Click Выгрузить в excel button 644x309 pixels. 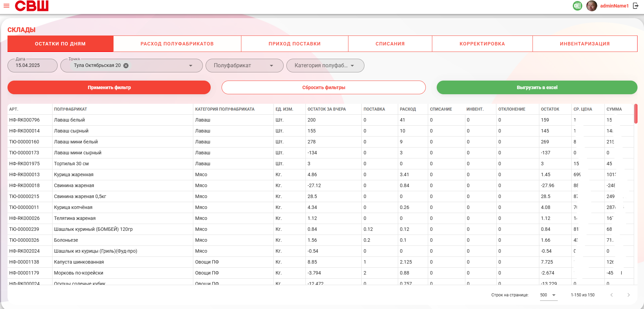[x=537, y=87]
